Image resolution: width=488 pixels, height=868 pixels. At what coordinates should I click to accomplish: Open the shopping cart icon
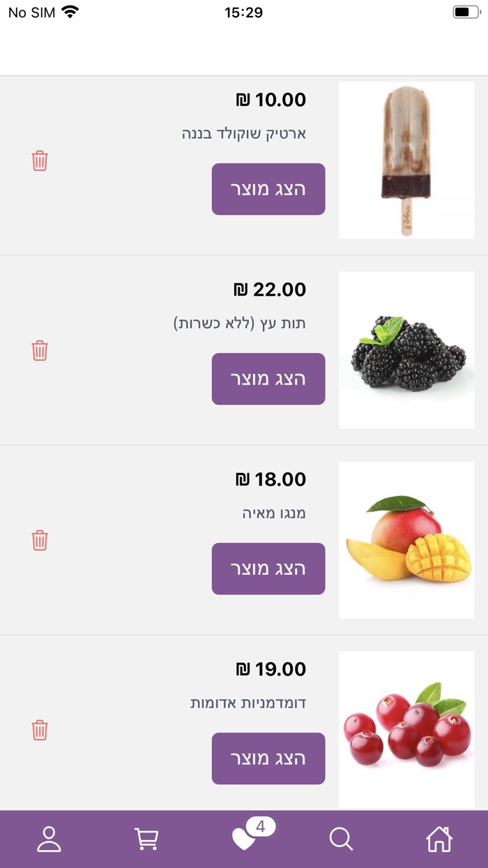(x=146, y=839)
